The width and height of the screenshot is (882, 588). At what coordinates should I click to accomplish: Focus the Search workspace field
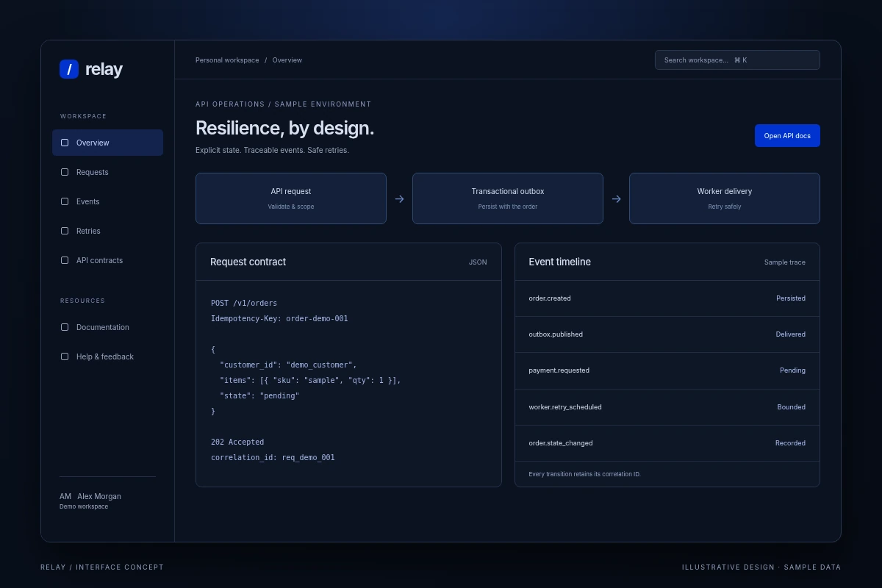point(737,60)
